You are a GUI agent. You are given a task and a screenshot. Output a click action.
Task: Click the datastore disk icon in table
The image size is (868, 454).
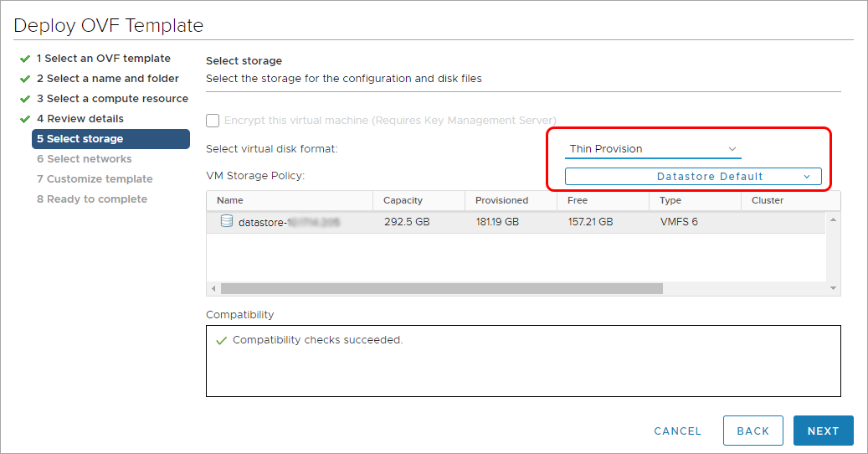[x=226, y=222]
